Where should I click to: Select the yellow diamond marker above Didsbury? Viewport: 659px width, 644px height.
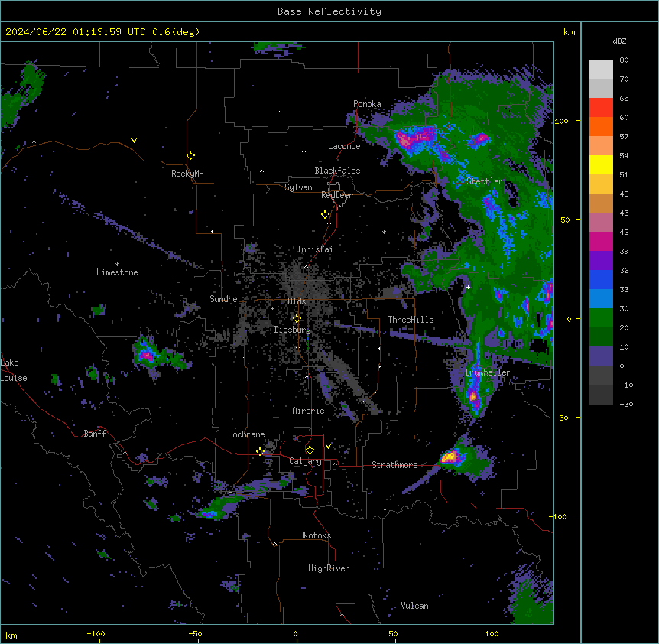[297, 319]
